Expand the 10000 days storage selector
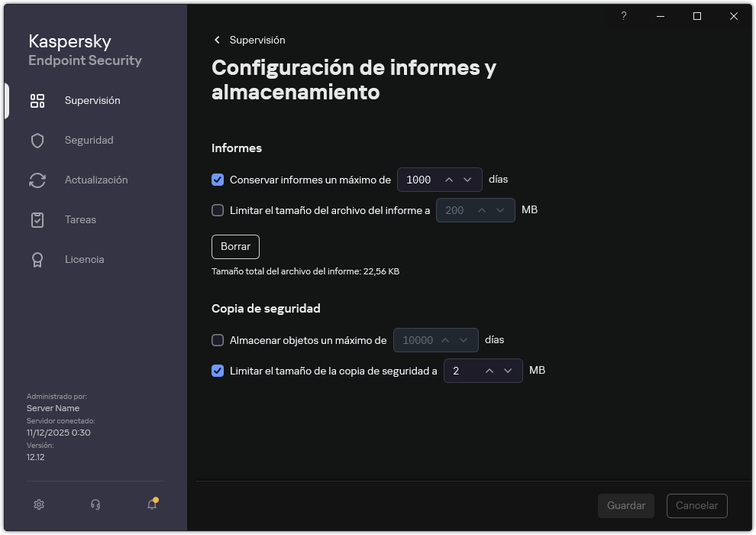Screen dimensions: 756x535 click(x=435, y=340)
